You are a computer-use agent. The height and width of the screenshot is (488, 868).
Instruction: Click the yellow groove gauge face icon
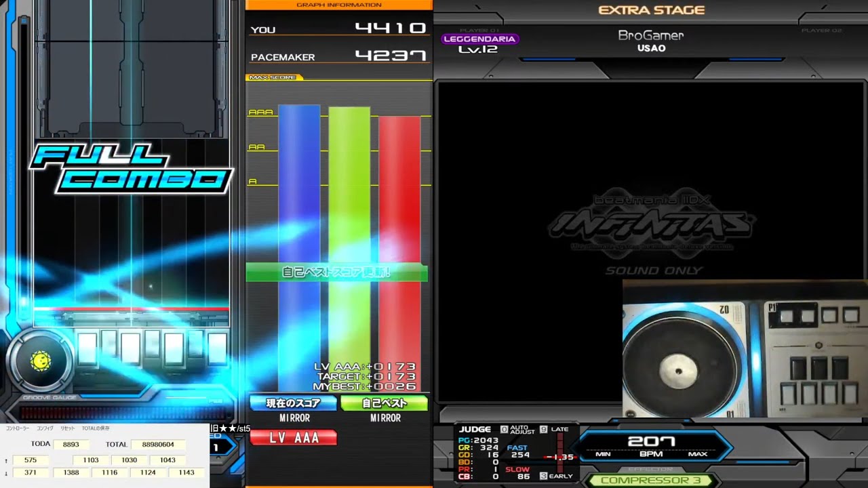(x=40, y=361)
